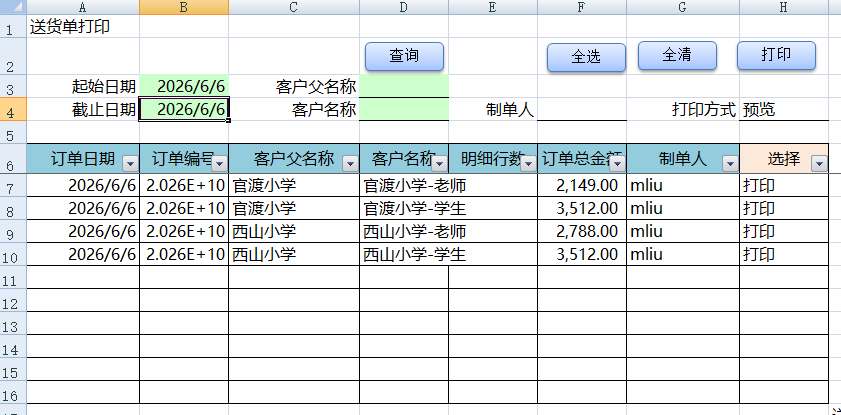Open the 制单人 column filter dropdown
841x415 pixels.
click(731, 164)
